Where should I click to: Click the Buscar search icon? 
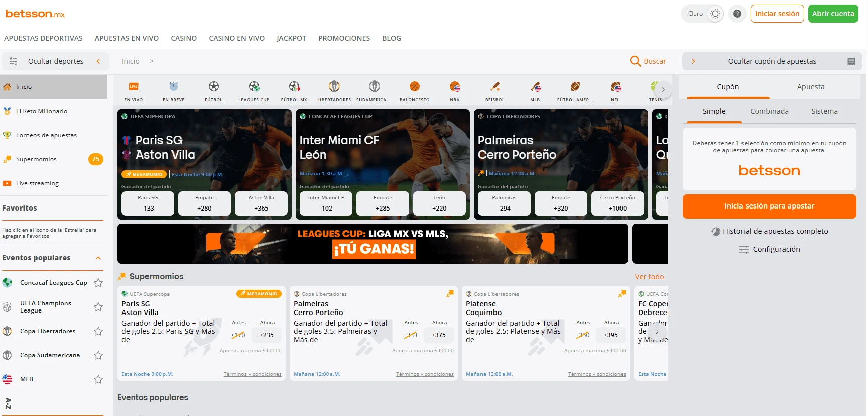(635, 61)
